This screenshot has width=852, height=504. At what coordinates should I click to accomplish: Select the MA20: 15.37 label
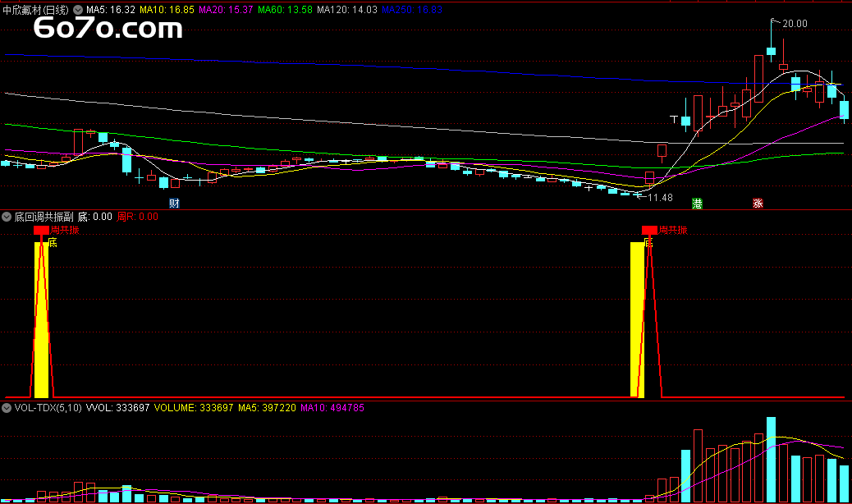click(x=226, y=10)
